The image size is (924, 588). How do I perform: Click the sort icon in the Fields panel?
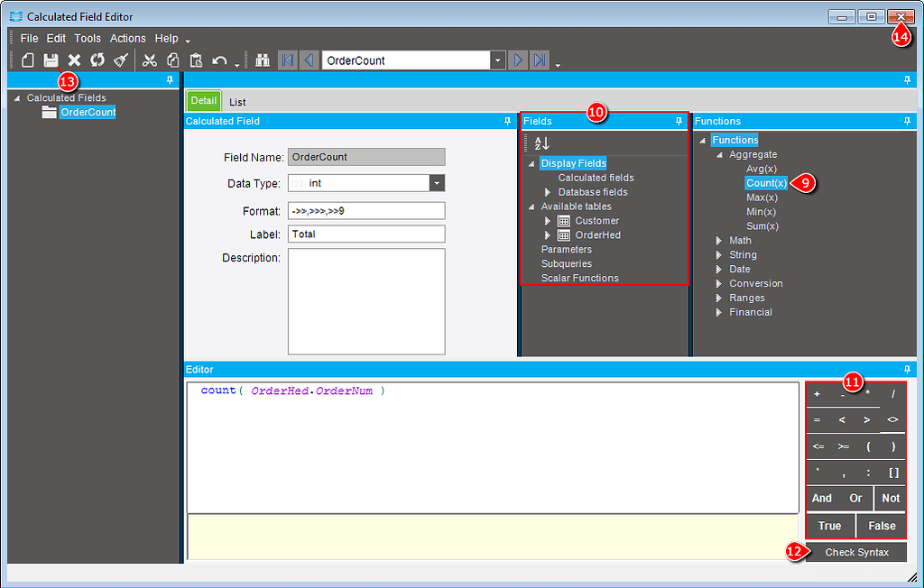[x=540, y=142]
